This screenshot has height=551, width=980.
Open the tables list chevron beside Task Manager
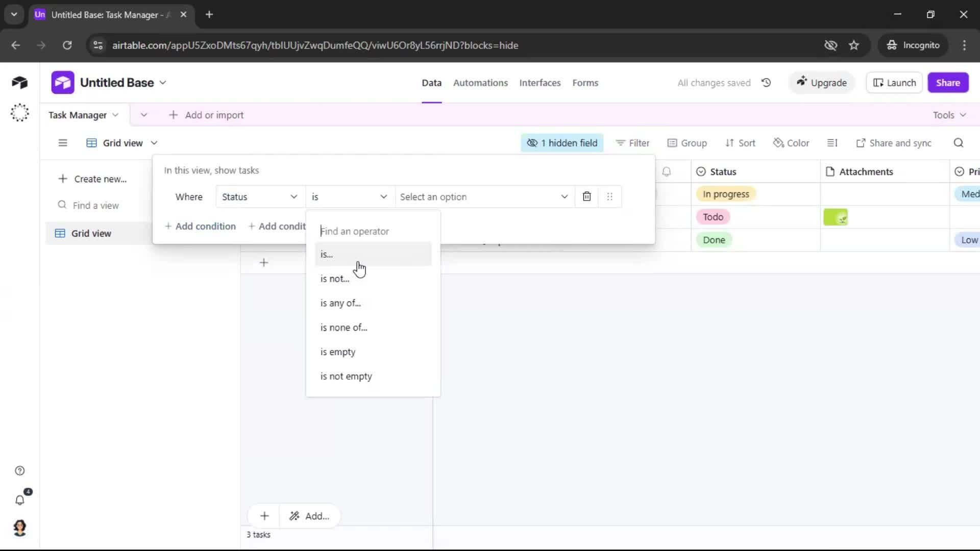[144, 115]
